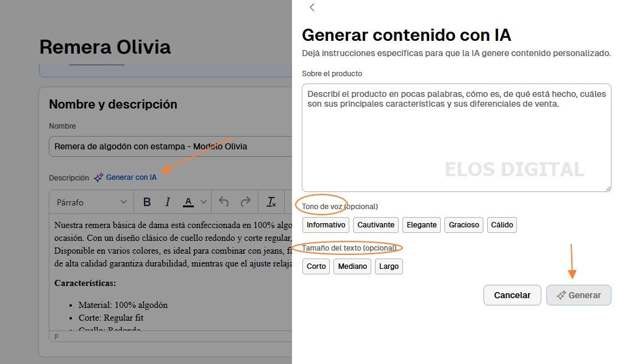Choose the Corto text size

pos(316,266)
